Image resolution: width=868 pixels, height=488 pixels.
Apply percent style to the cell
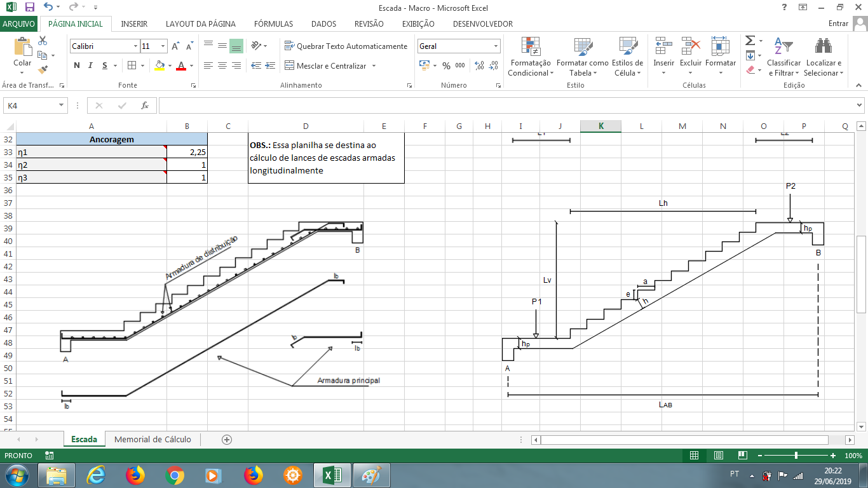tap(446, 65)
